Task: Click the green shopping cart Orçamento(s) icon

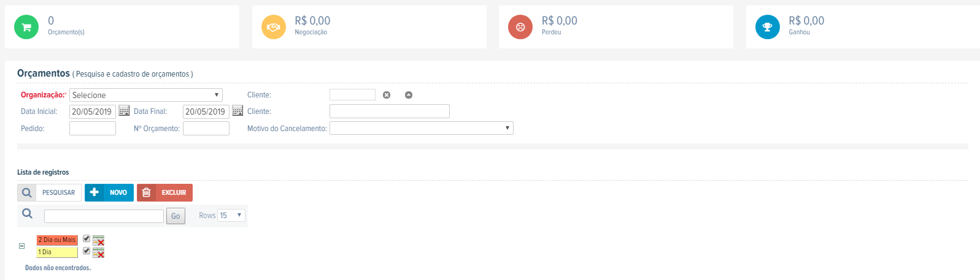Action: 26,27
